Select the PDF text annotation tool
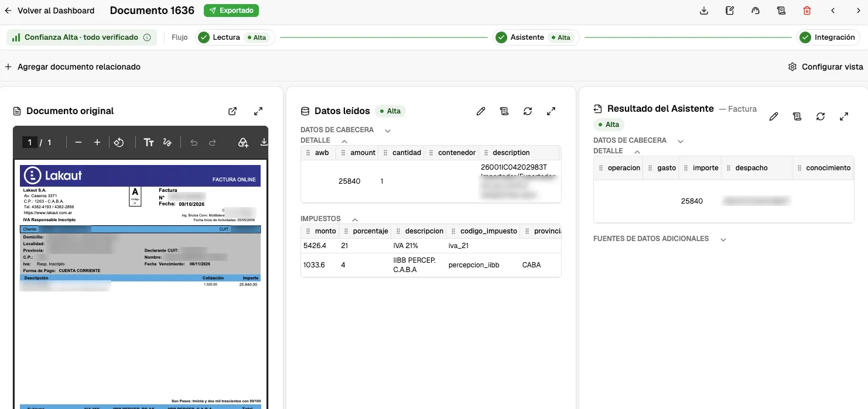Screen dimensions: 868x409 point(149,142)
